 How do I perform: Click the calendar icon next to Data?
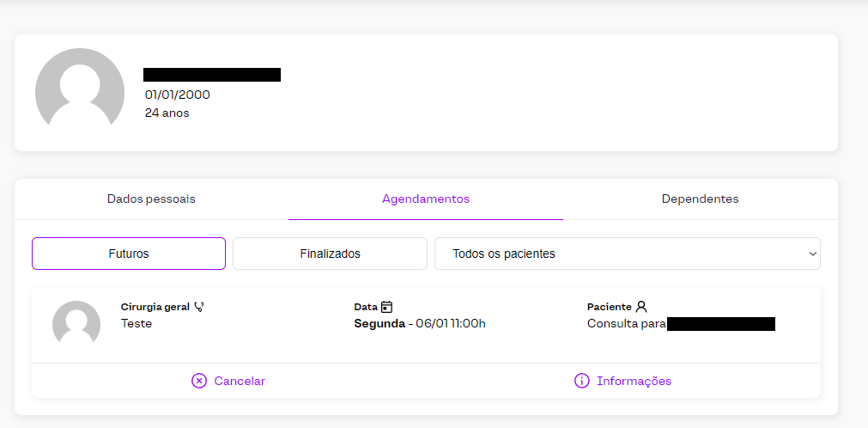coord(387,306)
